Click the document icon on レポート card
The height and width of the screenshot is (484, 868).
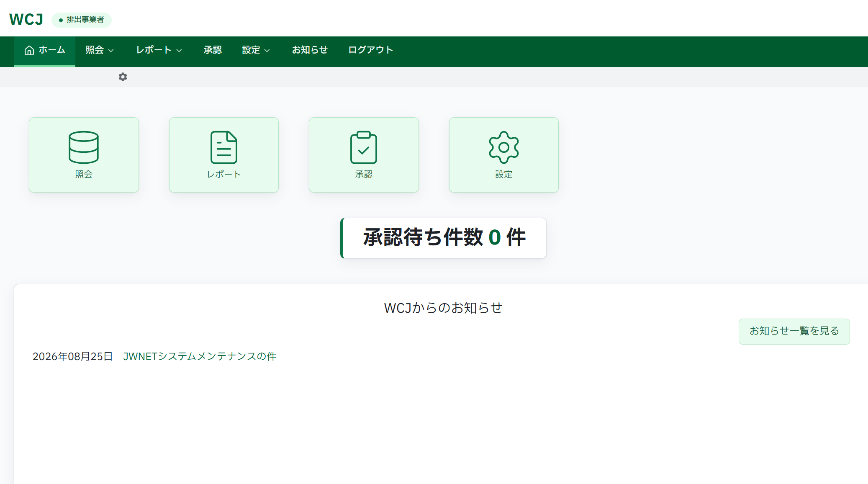point(224,147)
